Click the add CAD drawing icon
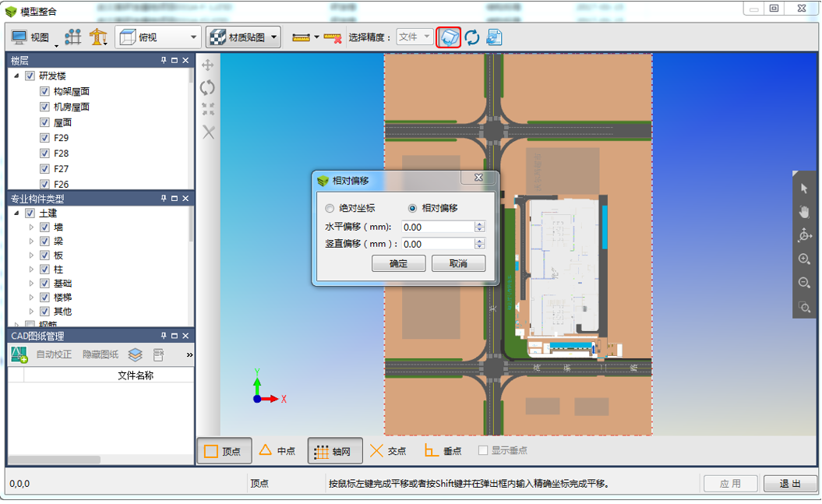 pyautogui.click(x=19, y=354)
